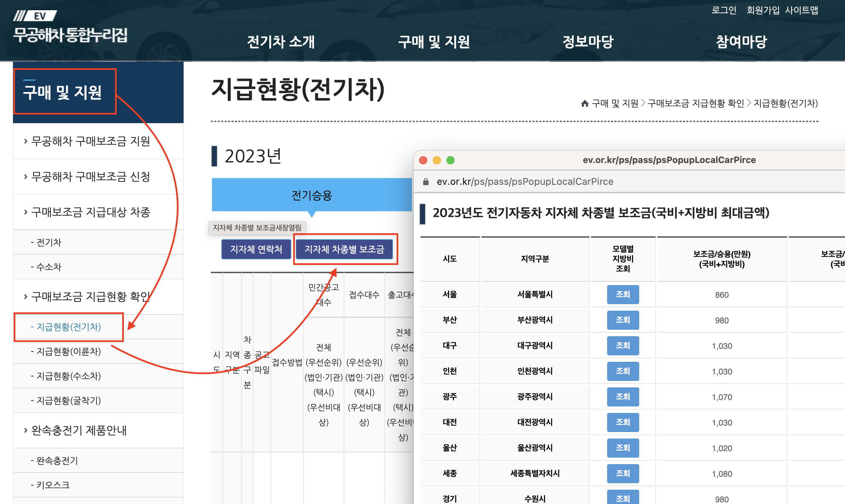Click 조회 button for 광주광역시
The width and height of the screenshot is (845, 504).
tap(622, 397)
